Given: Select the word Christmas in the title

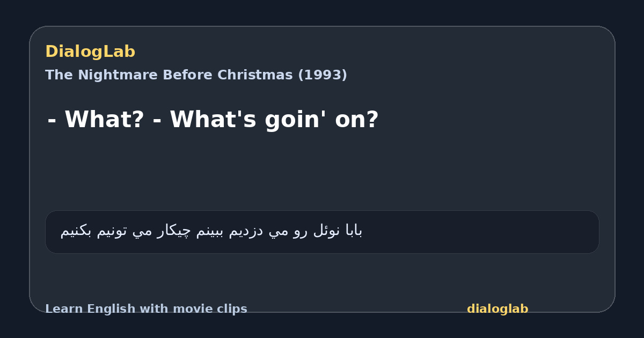Looking at the screenshot, I should coord(256,75).
